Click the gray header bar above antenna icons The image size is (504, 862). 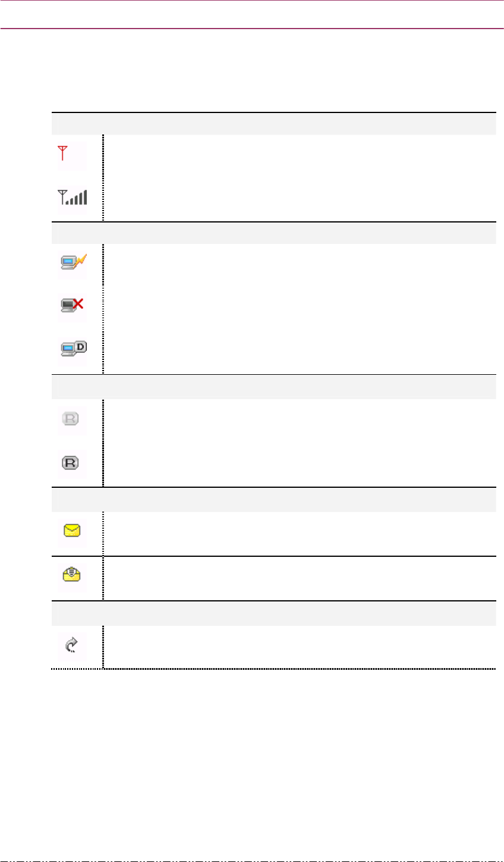pos(273,124)
